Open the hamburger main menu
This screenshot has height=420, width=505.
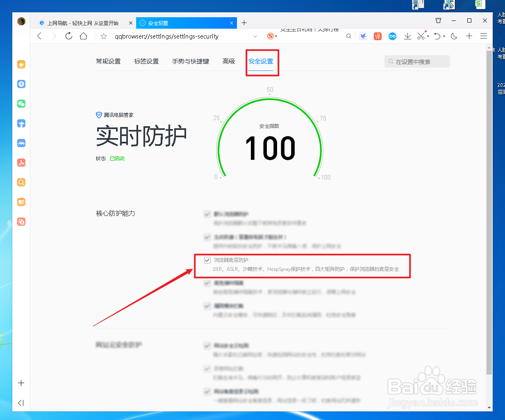point(484,36)
